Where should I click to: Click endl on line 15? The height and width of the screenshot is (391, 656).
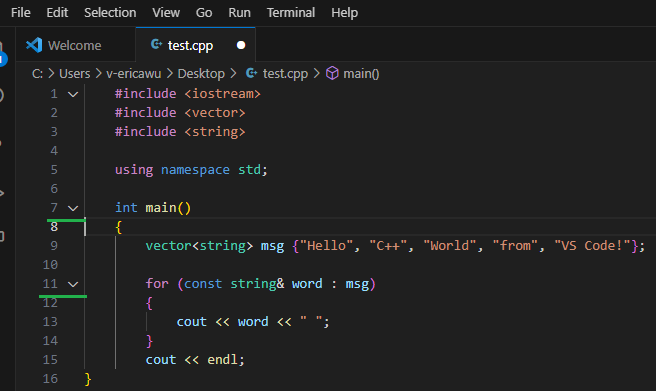pos(222,360)
